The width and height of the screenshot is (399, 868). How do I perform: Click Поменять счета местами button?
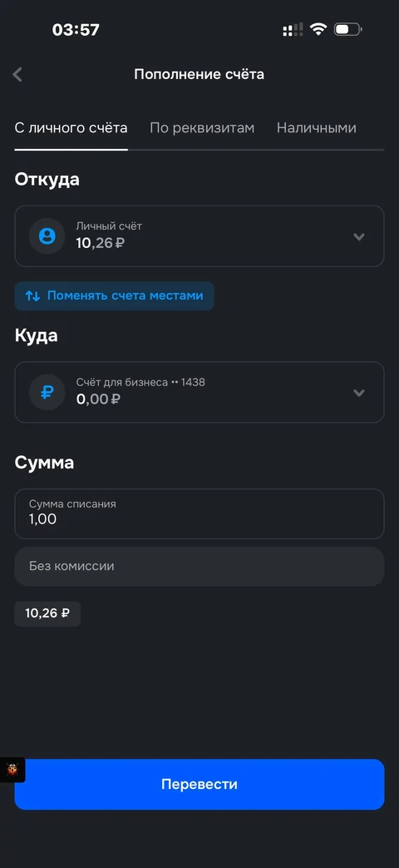pyautogui.click(x=115, y=295)
